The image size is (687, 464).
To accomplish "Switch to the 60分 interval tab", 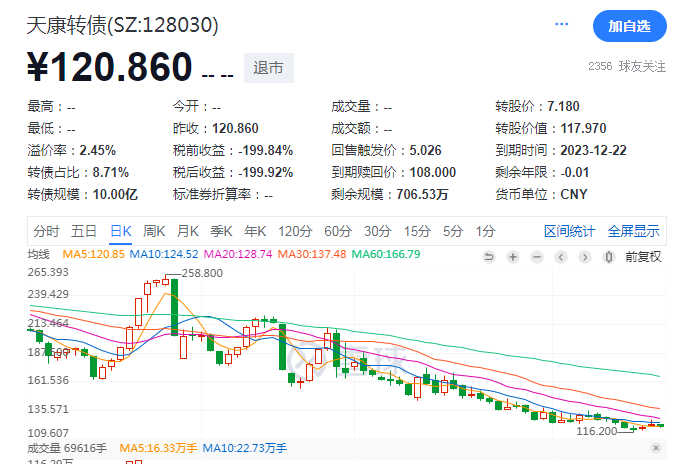I will click(x=338, y=231).
